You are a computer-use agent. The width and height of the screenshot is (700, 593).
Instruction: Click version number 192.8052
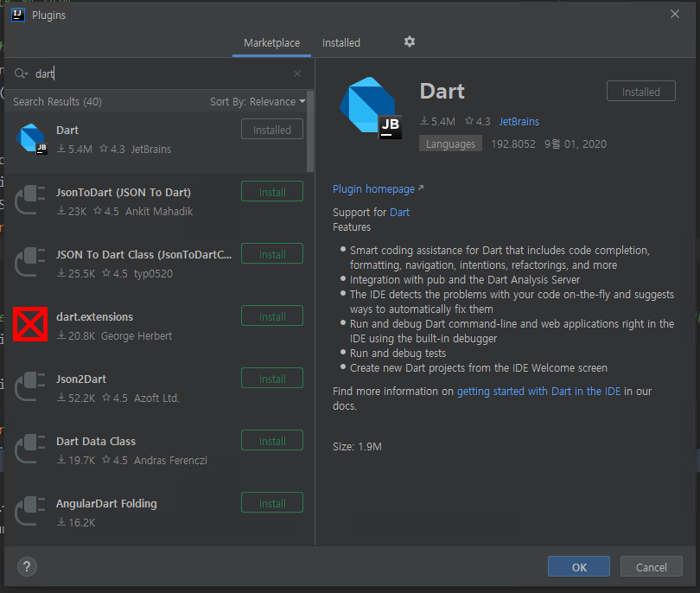[x=513, y=143]
